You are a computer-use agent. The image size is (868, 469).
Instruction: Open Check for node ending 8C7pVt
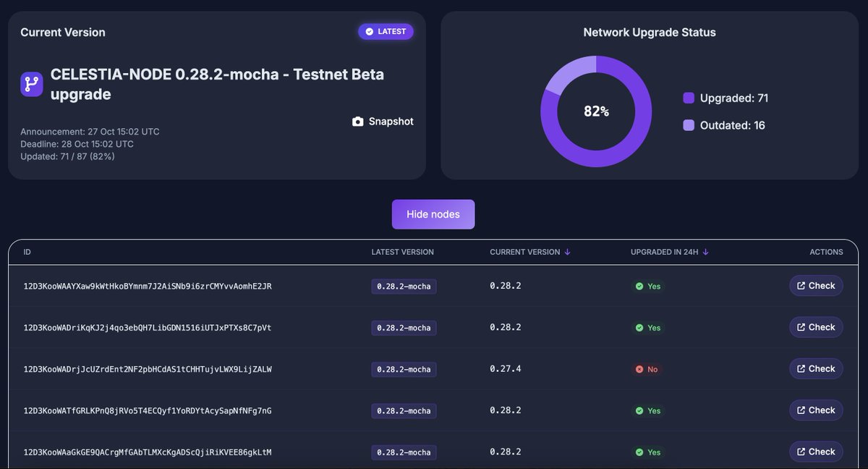point(816,327)
